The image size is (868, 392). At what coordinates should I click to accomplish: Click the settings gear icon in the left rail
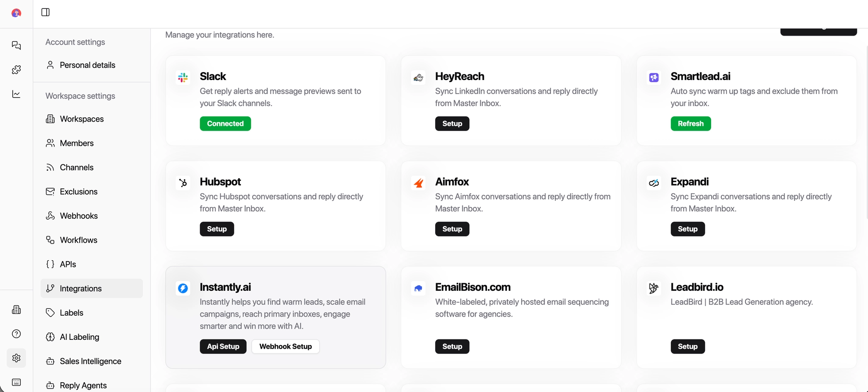16,358
